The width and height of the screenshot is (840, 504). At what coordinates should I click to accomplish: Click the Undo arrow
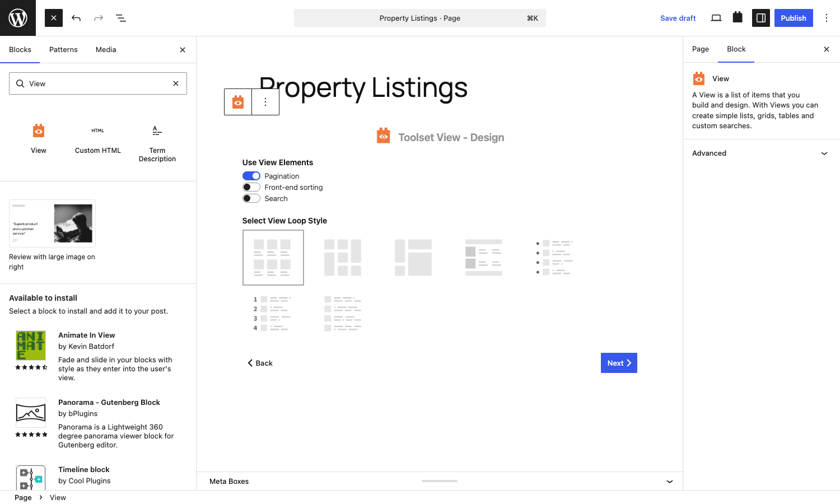click(76, 18)
